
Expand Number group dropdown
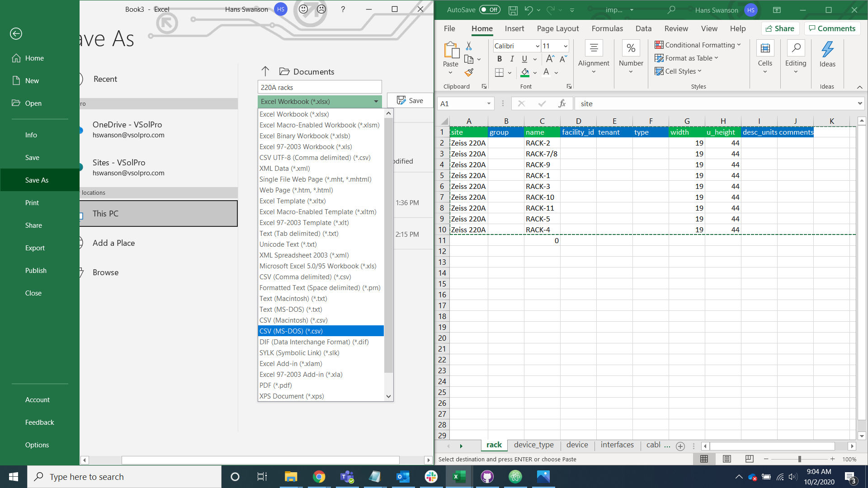pyautogui.click(x=631, y=72)
